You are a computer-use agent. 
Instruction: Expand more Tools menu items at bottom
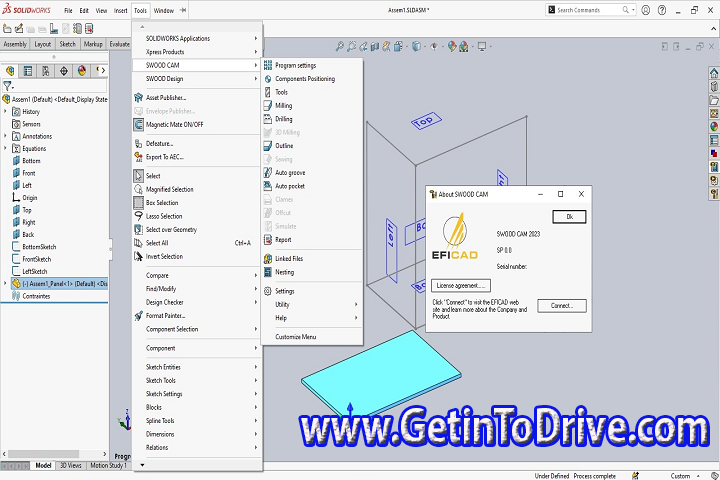tap(142, 465)
